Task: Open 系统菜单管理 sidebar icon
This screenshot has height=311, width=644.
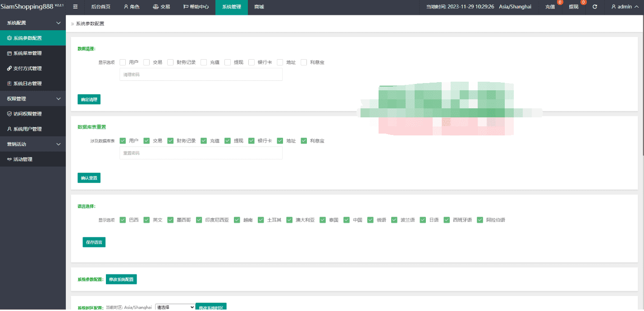Action: pos(9,53)
